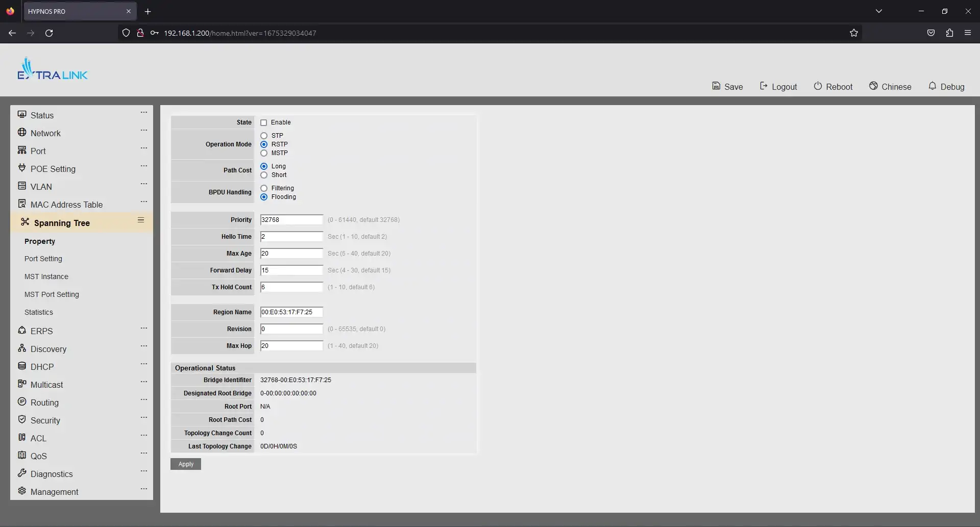Click the Management gear icon
This screenshot has height=527, width=980.
click(22, 491)
